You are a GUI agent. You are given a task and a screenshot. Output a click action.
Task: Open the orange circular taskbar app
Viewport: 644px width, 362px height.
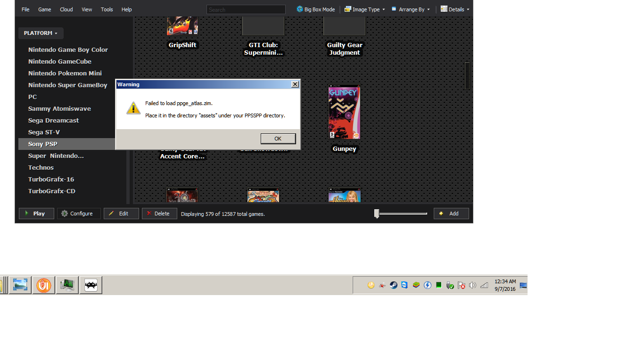pos(44,285)
